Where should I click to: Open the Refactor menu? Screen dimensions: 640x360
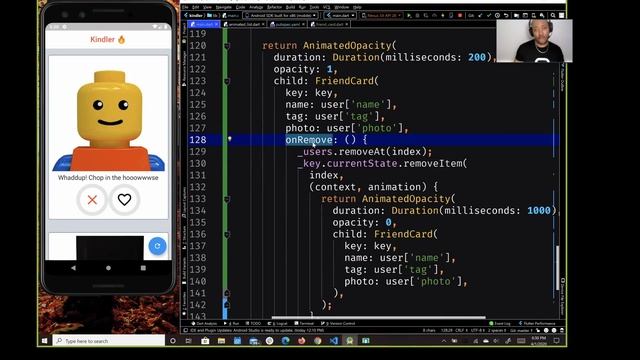coord(274,7)
